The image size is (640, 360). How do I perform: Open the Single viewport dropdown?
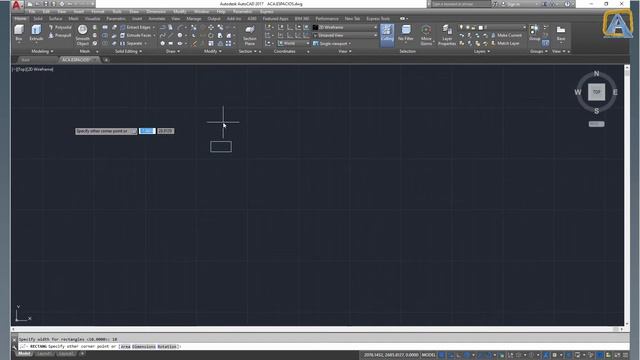coord(333,43)
